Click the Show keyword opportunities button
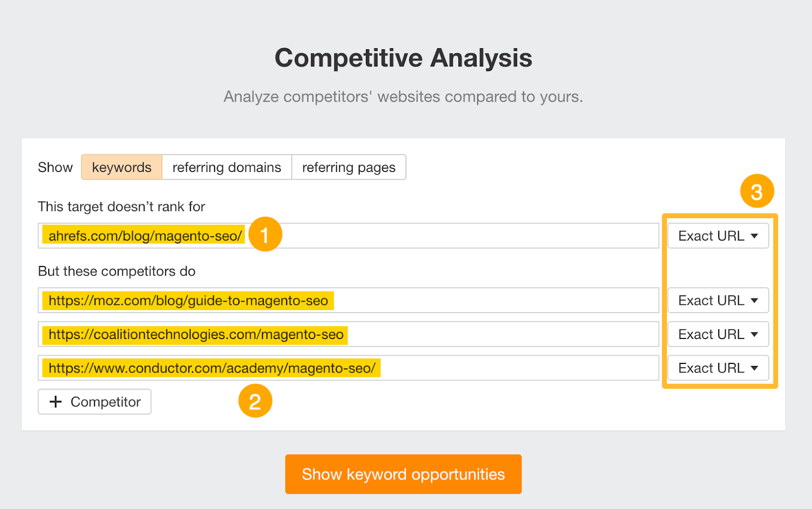 click(403, 474)
